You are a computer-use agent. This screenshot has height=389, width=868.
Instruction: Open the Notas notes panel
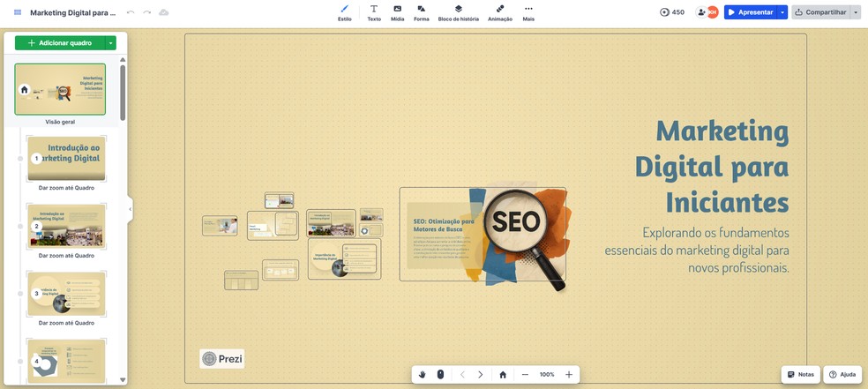[x=800, y=375]
